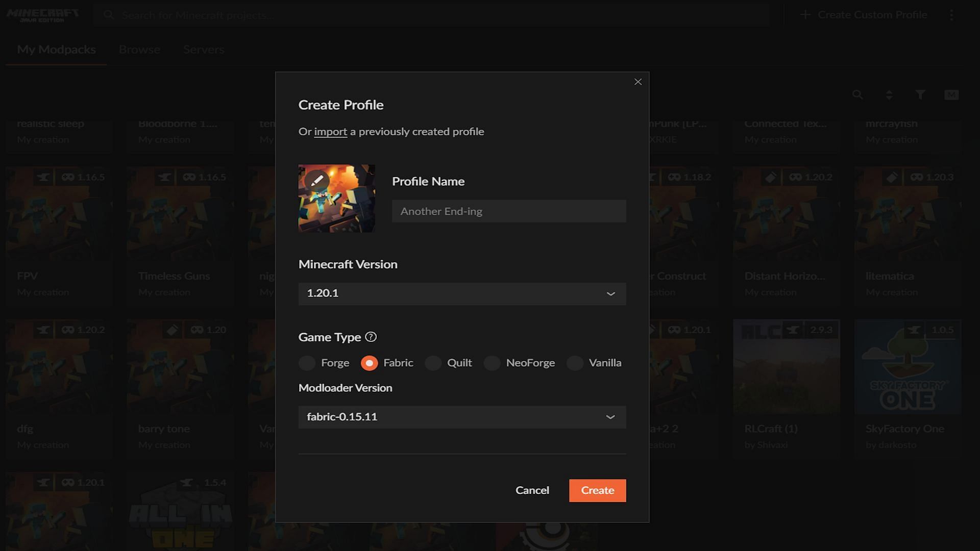Select NeoForge game type

tap(492, 363)
